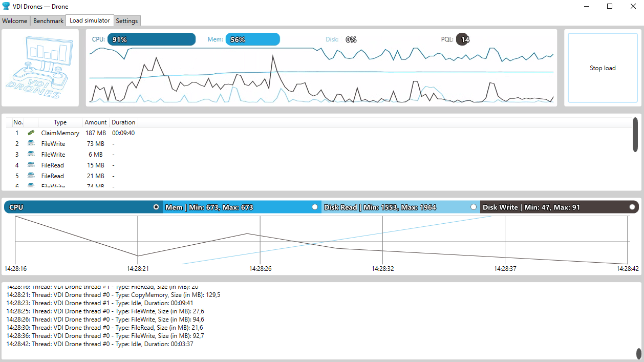Click the disk icon of the 21 MB FileRead row
The height and width of the screenshot is (362, 644).
tap(31, 176)
